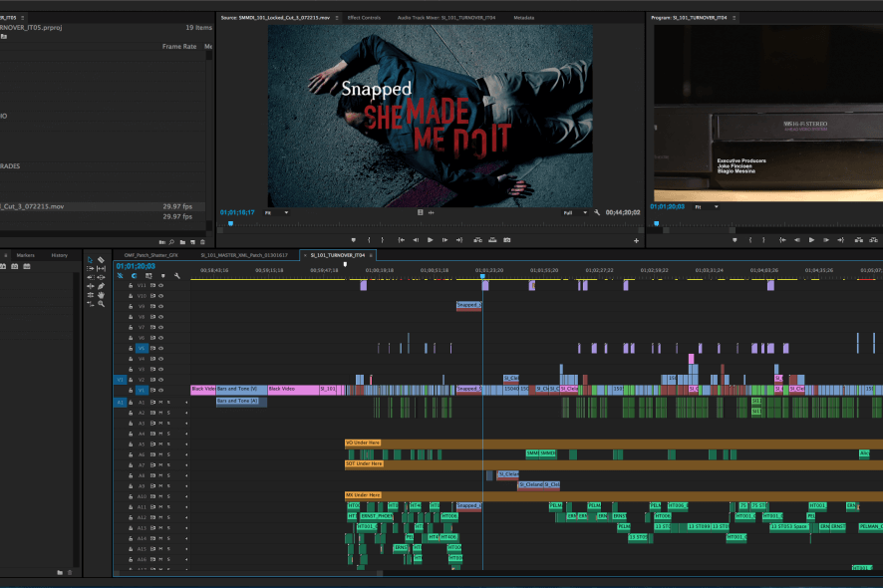883x588 pixels.
Task: Toggle track V1 output eye
Action: [x=161, y=391]
